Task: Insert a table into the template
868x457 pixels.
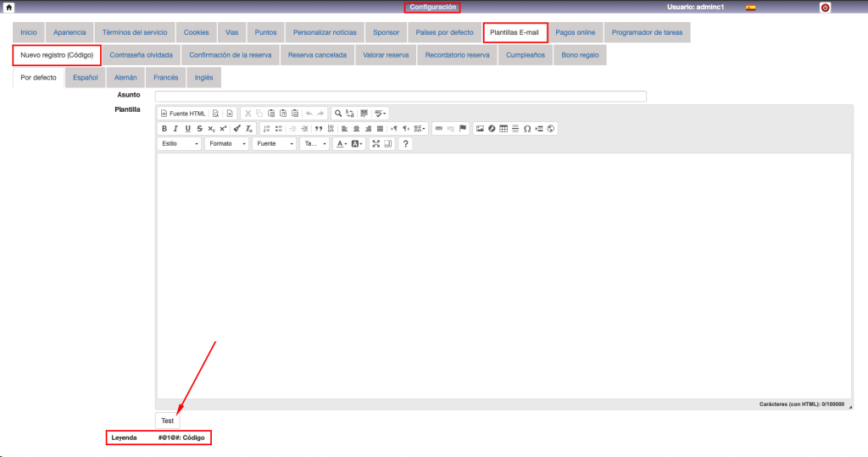Action: 504,129
